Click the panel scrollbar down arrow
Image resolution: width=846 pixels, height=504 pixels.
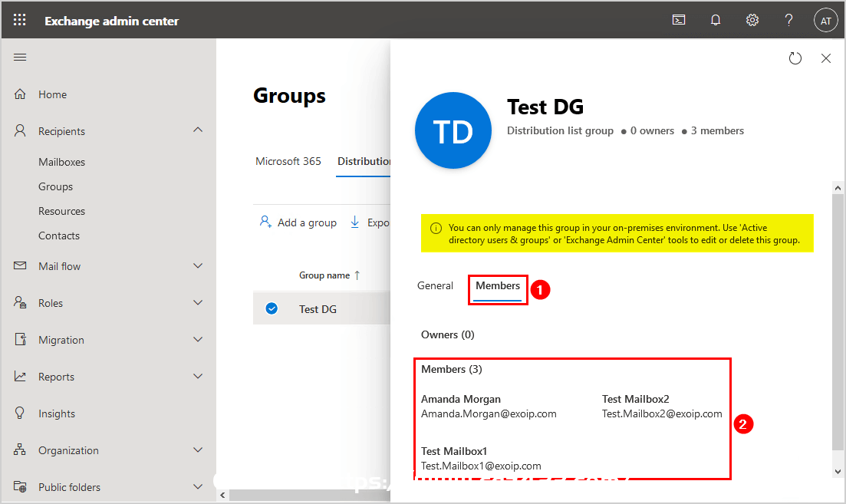[x=838, y=472]
